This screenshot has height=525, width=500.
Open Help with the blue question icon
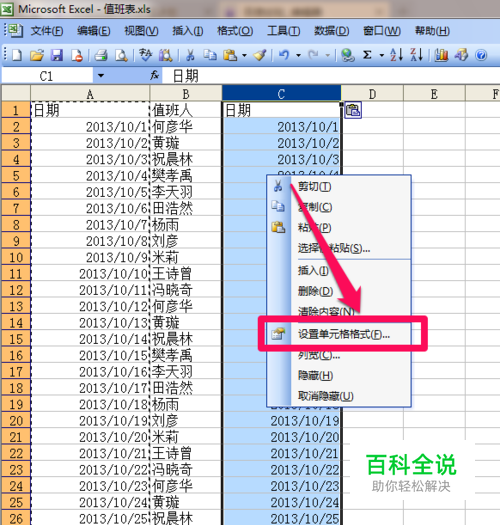click(481, 55)
